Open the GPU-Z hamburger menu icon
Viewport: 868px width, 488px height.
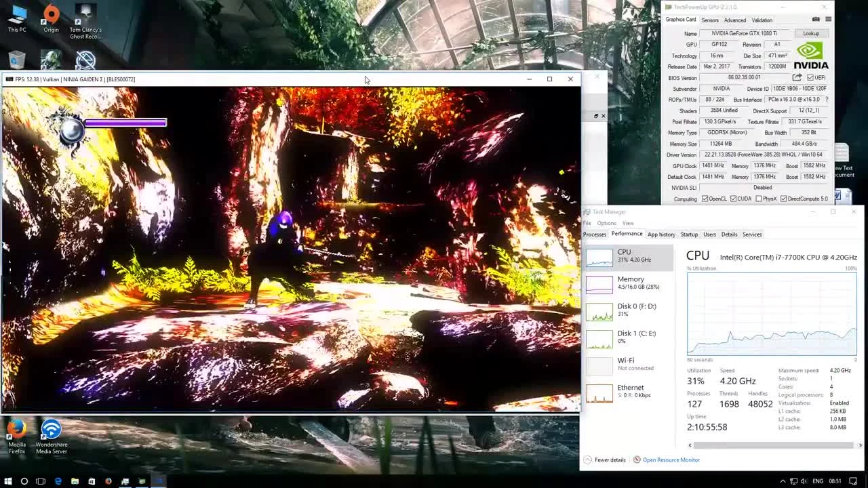[828, 19]
